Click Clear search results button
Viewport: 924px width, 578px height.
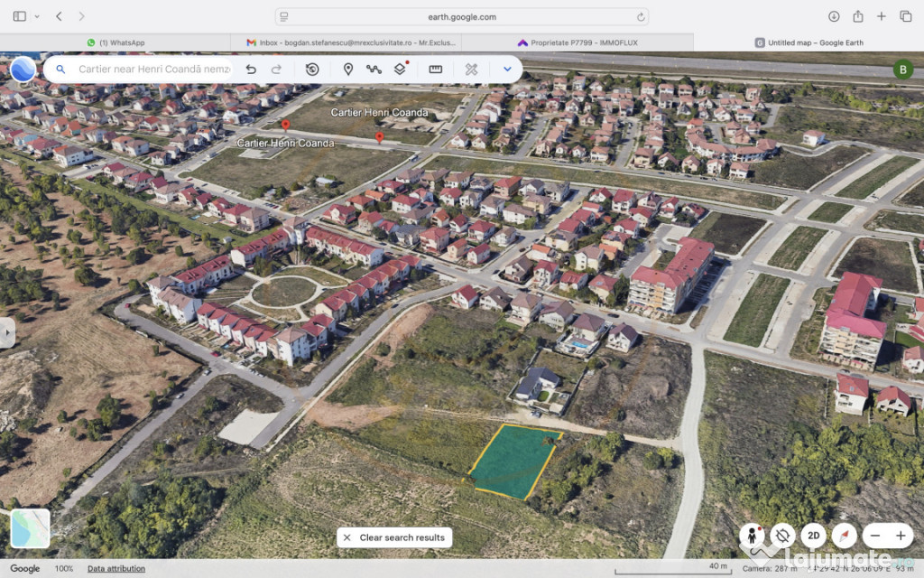[394, 537]
